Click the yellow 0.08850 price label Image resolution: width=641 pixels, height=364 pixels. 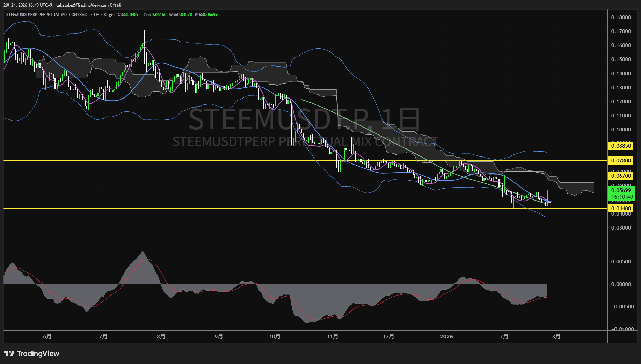621,146
